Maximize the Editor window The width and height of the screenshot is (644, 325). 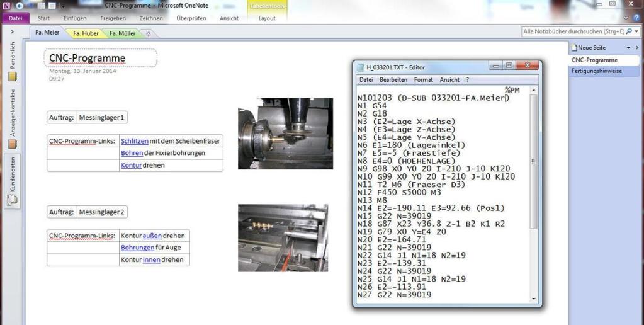[509, 66]
